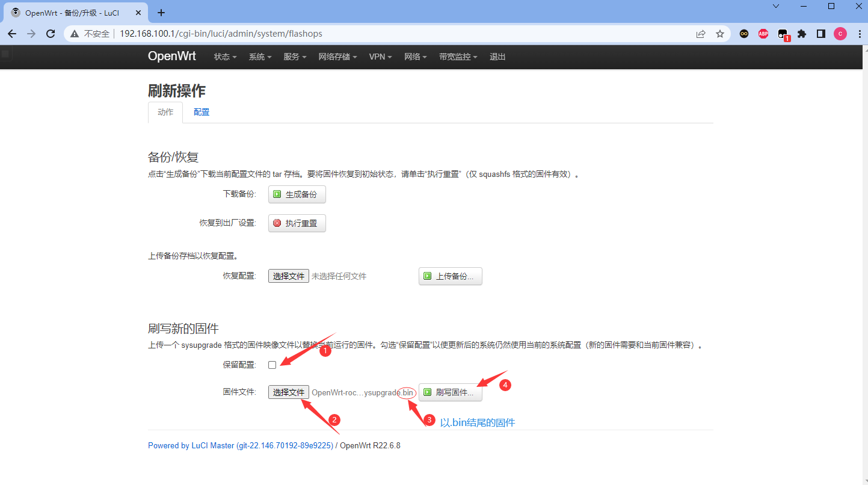Click the browser back arrow
The width and height of the screenshot is (868, 485).
coord(12,34)
